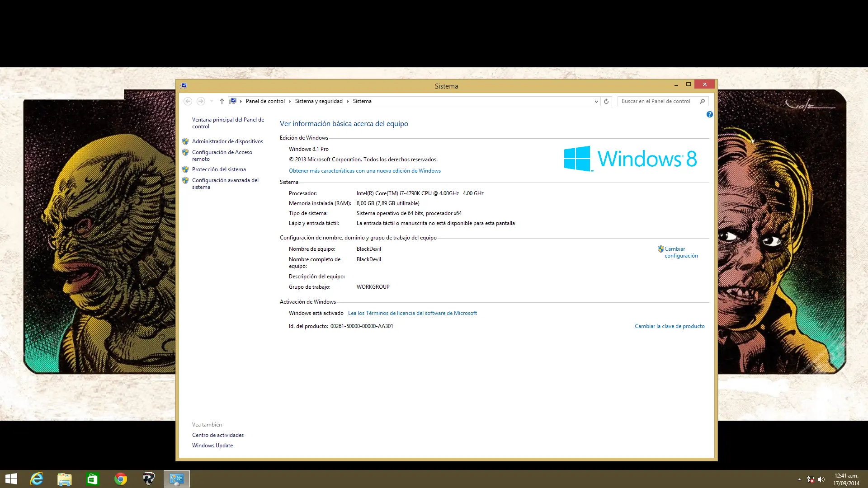Open File Explorer from taskbar
Viewport: 868px width, 488px height.
(x=65, y=479)
